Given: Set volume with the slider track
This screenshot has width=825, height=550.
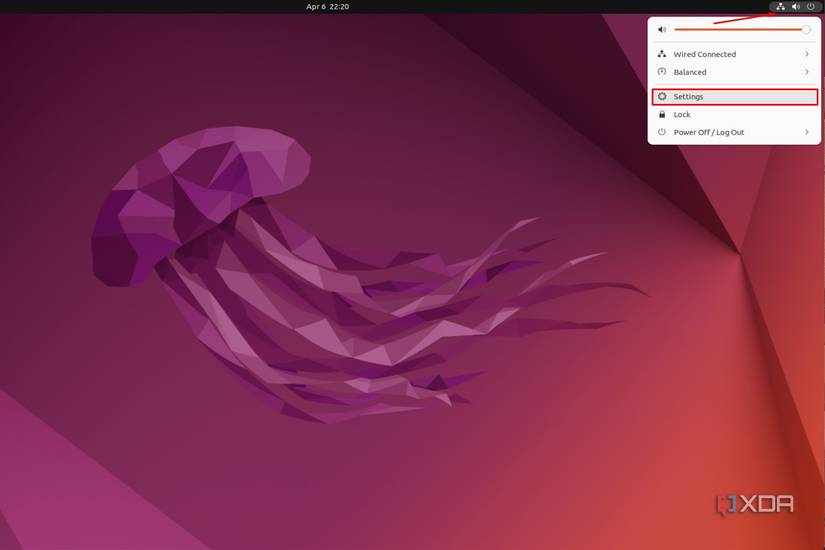Looking at the screenshot, I should (x=742, y=29).
